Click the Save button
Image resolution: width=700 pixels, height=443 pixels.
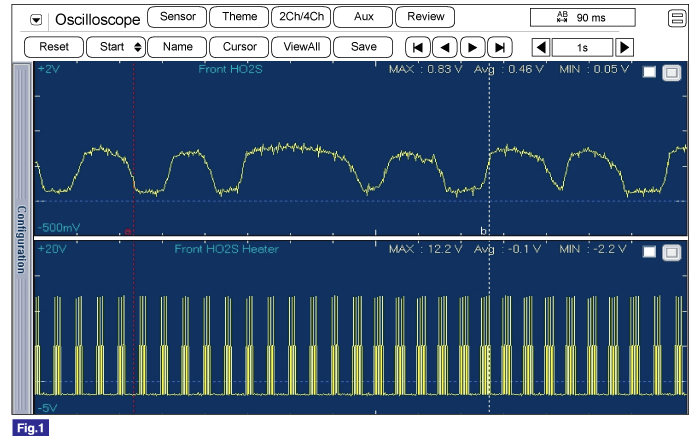[x=364, y=47]
